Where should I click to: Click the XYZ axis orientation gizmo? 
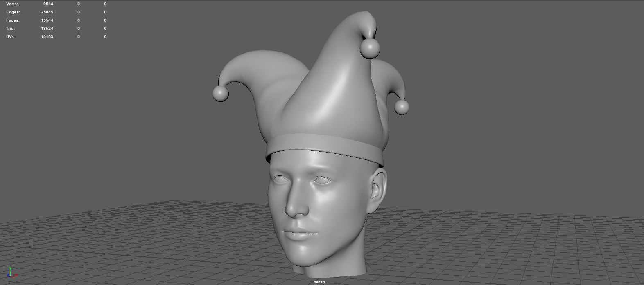click(12, 273)
